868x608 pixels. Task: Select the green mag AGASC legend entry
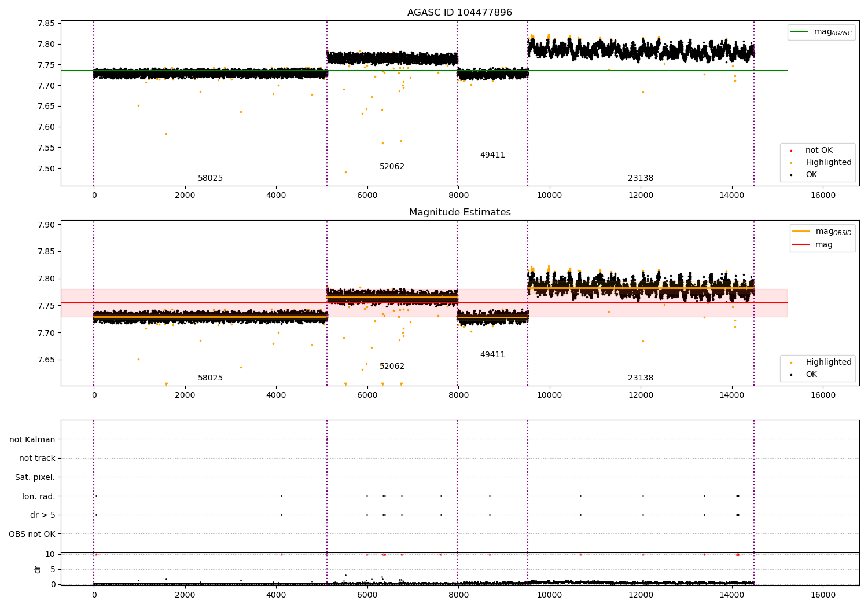click(x=821, y=32)
